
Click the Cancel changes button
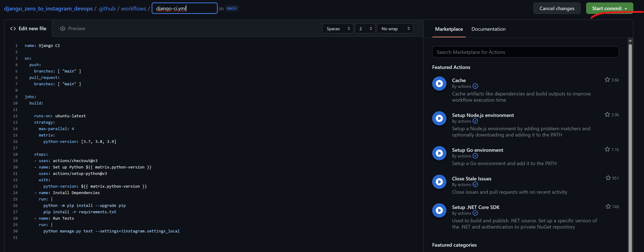pyautogui.click(x=556, y=9)
